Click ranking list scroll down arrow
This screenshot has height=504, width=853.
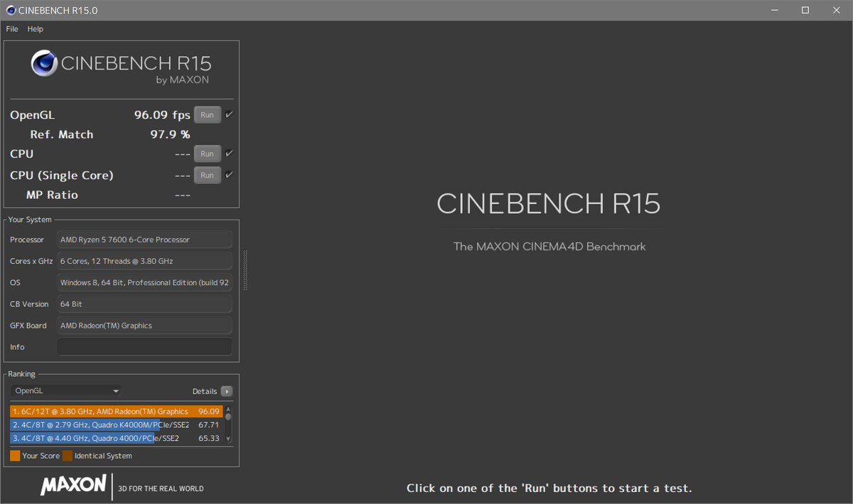[x=228, y=439]
